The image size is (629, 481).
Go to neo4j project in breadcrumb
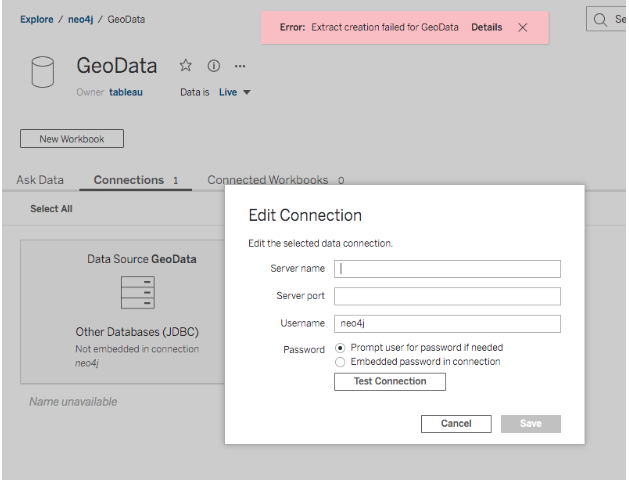tap(80, 19)
